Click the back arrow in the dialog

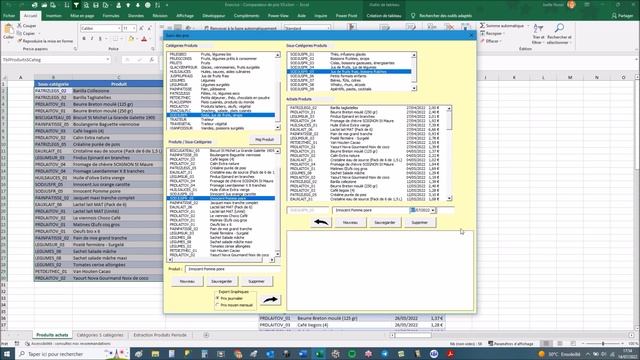point(321,222)
